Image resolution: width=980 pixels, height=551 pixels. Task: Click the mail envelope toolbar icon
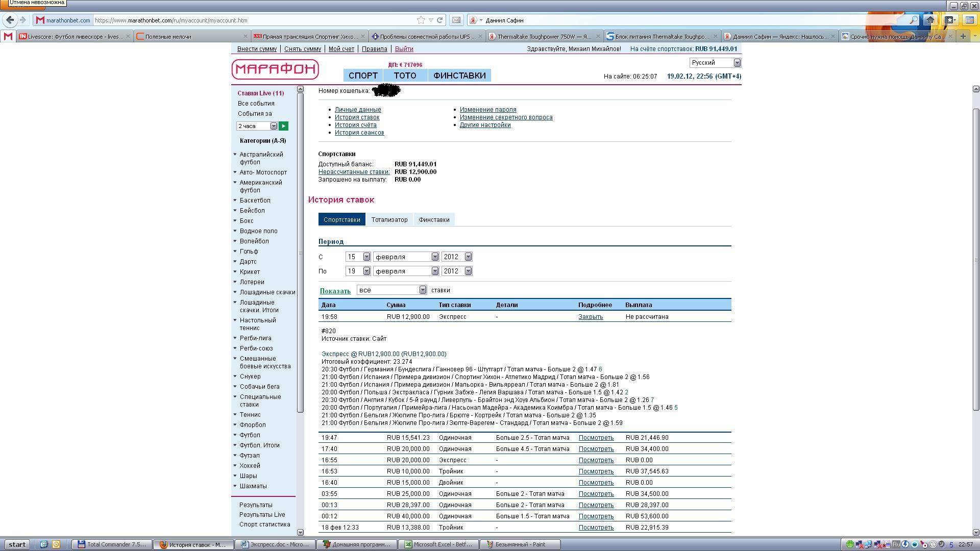[x=456, y=20]
